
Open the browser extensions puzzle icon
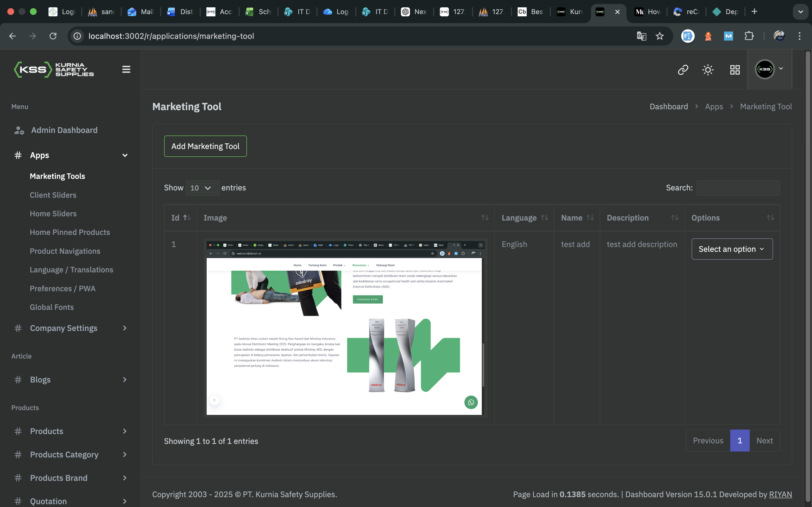749,36
